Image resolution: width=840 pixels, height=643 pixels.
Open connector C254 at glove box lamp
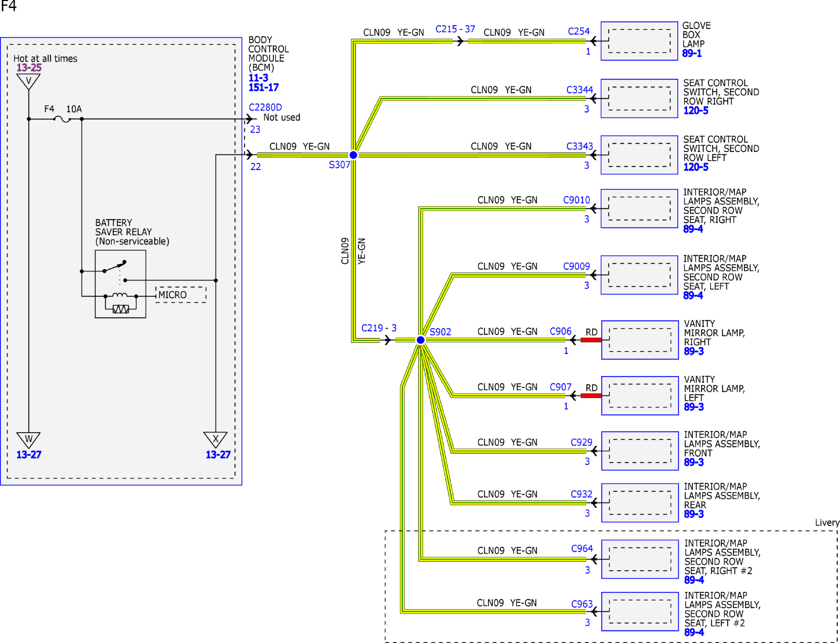[x=579, y=32]
